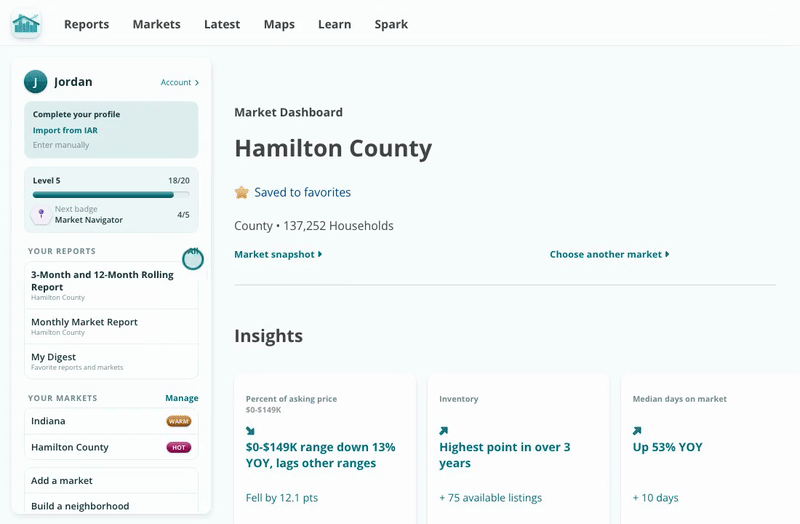
Task: Select the Indiana market
Action: [111, 421]
